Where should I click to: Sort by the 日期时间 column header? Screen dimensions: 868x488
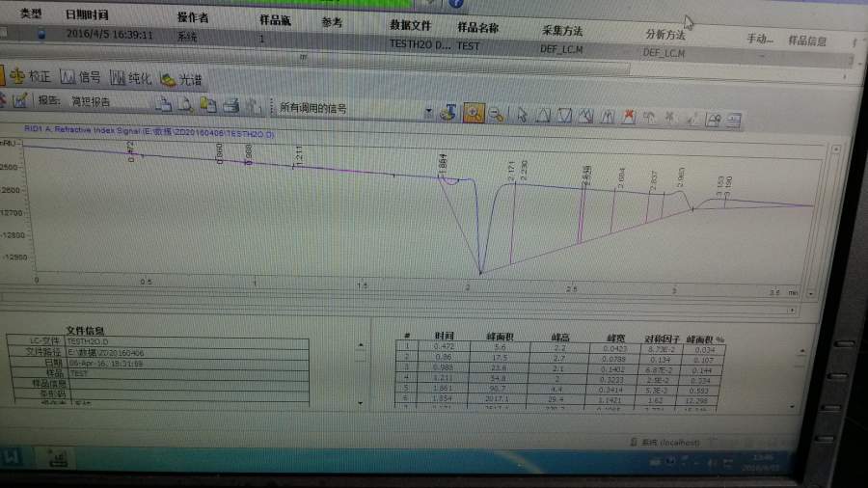(87, 14)
